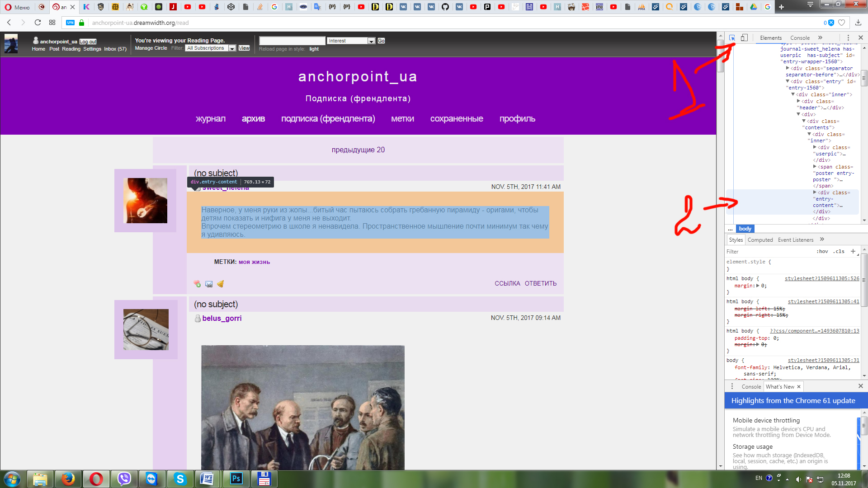Open the Inbox (57) link
Image resolution: width=868 pixels, height=488 pixels.
(x=115, y=49)
